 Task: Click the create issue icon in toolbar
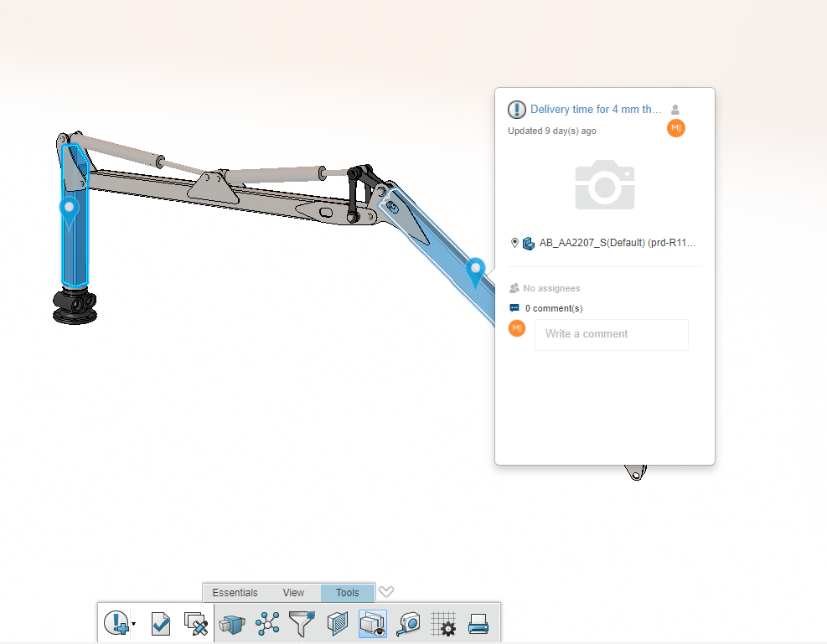116,623
